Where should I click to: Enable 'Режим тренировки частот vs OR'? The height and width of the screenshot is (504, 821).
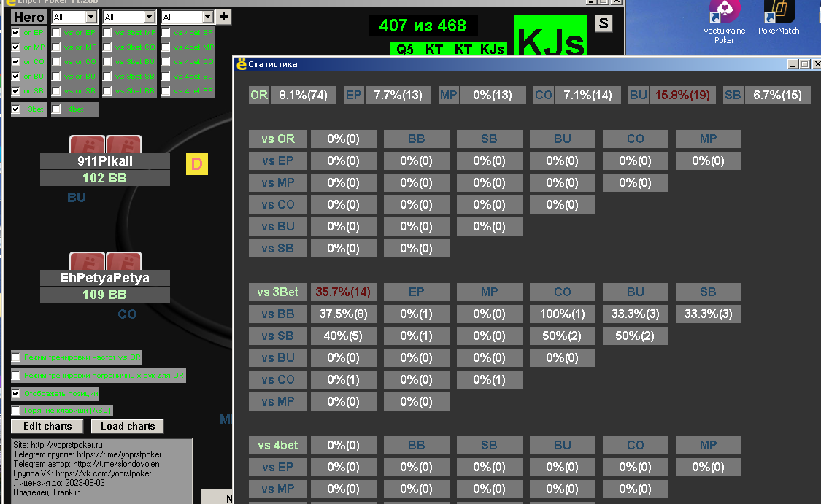(x=16, y=357)
